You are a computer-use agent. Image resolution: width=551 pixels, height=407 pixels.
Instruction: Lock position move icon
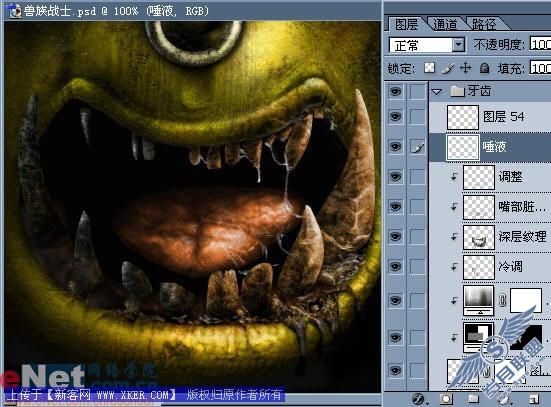point(466,67)
